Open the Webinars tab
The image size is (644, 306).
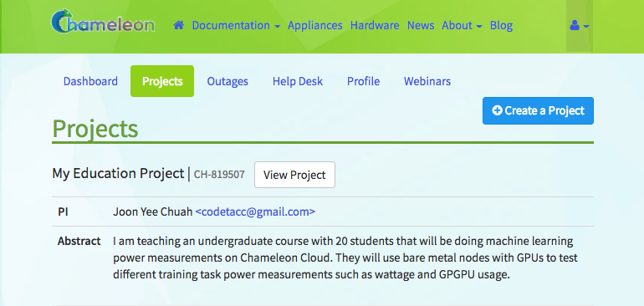tap(427, 81)
